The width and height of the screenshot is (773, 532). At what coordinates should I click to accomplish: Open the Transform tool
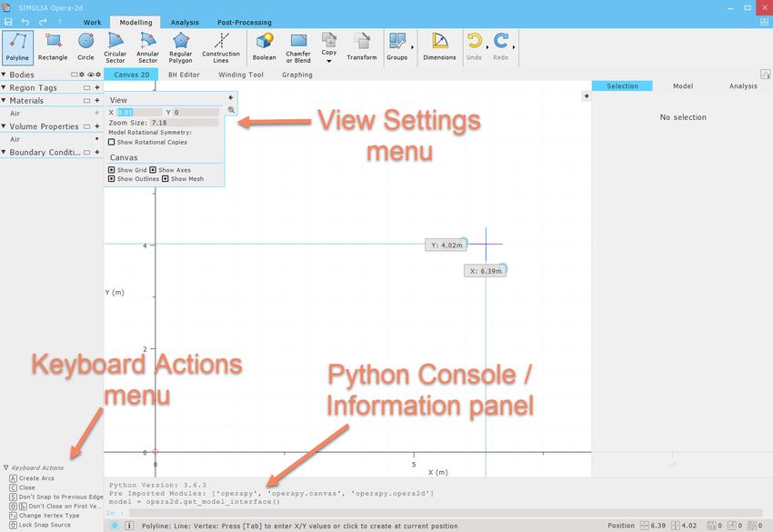coord(361,48)
